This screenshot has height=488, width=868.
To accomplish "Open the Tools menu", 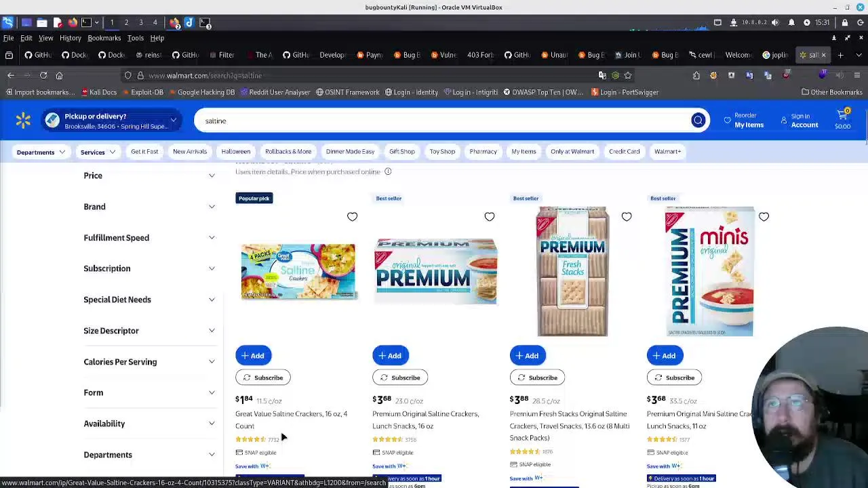I will pyautogui.click(x=136, y=38).
